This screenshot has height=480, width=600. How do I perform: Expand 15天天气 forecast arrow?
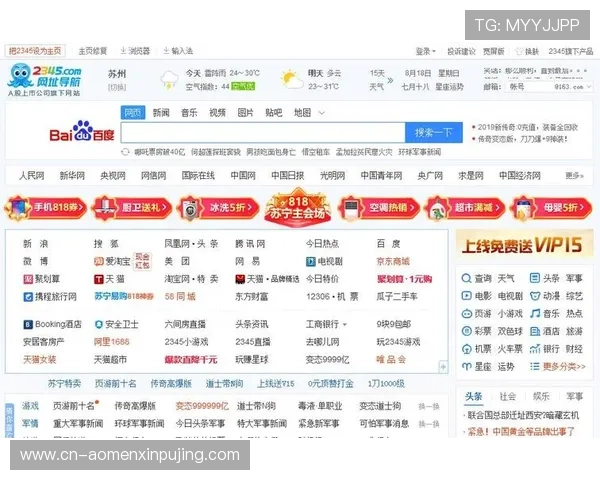click(x=390, y=80)
